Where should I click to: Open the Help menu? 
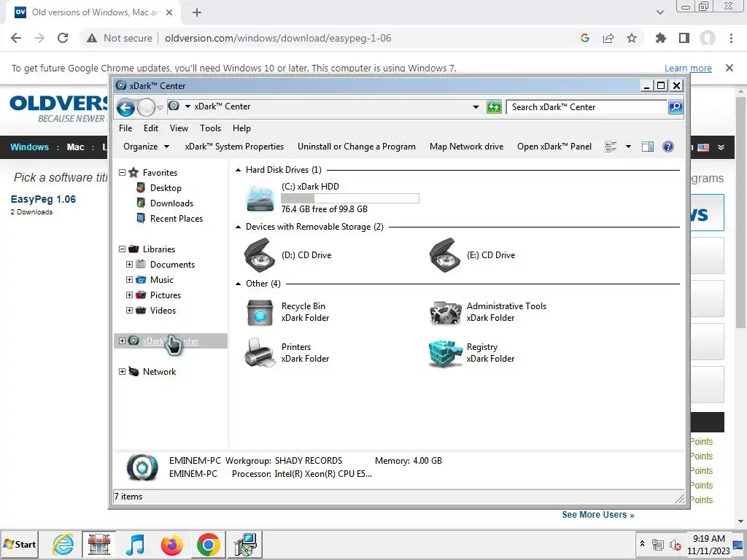tap(241, 128)
